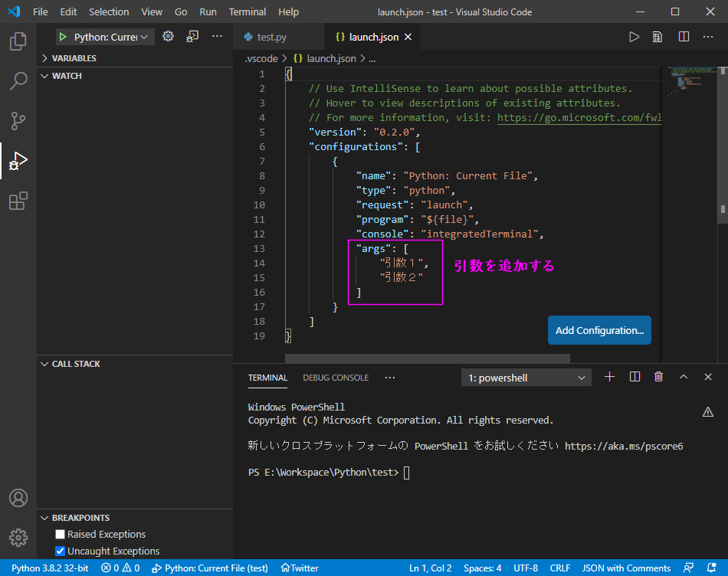Run file using editor play icon
The width and height of the screenshot is (728, 576).
point(634,37)
